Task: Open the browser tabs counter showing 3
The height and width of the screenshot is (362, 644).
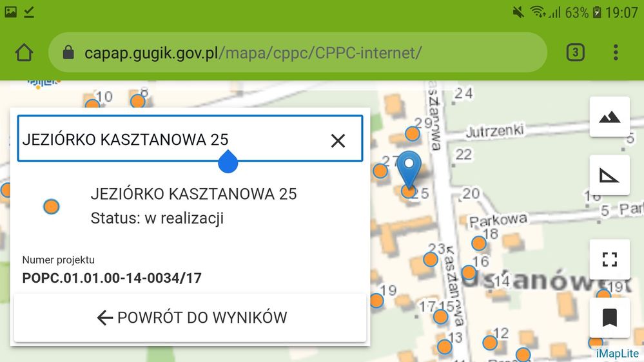Action: (575, 53)
